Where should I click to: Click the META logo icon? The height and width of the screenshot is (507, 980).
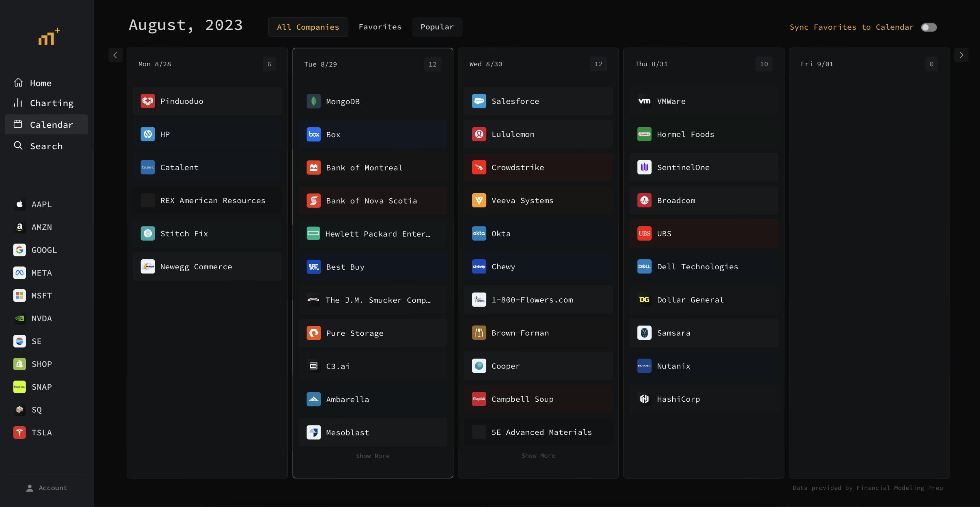(x=19, y=273)
